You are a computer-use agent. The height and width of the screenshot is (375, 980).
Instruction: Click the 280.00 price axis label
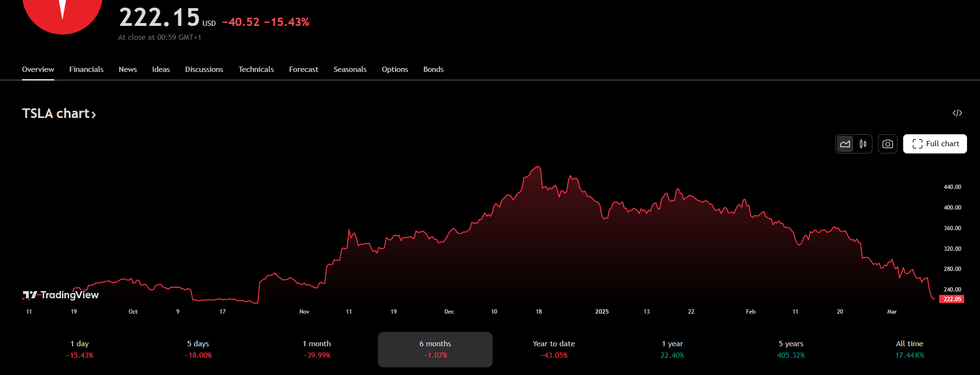pos(953,269)
